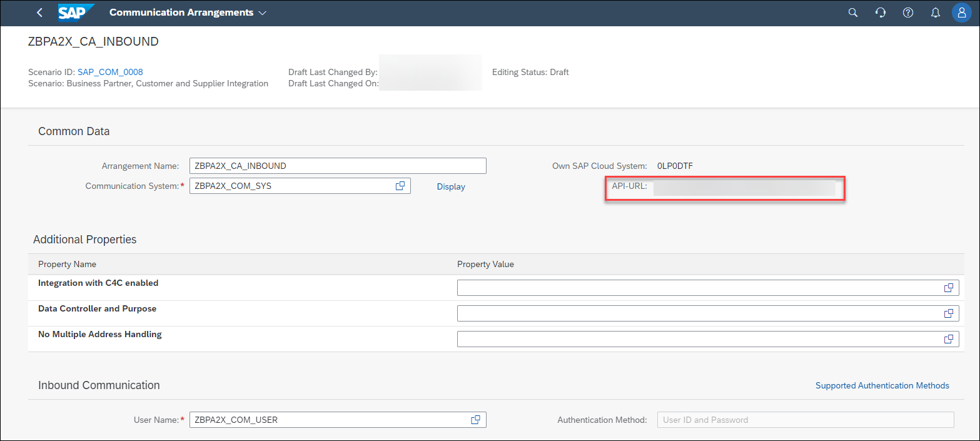
Task: Click the Data Controller and Purpose value field
Action: click(708, 313)
